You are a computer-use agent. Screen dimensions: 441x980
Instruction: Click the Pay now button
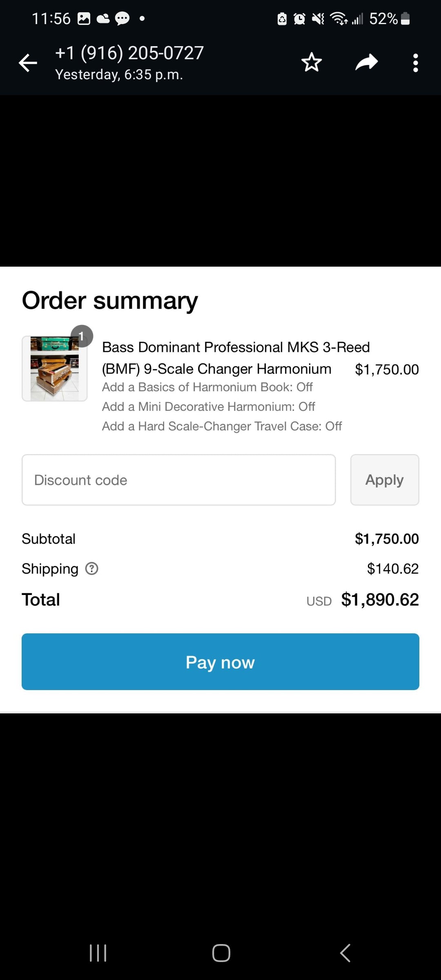pos(220,661)
